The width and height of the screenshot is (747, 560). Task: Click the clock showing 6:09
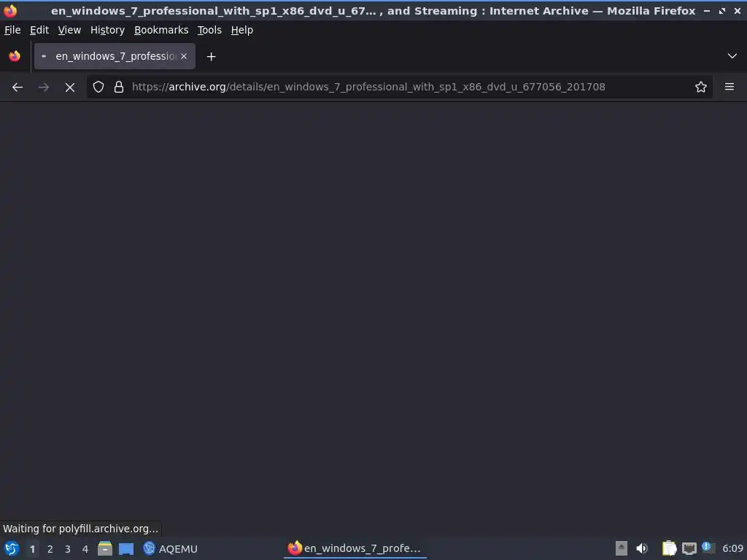coord(732,548)
